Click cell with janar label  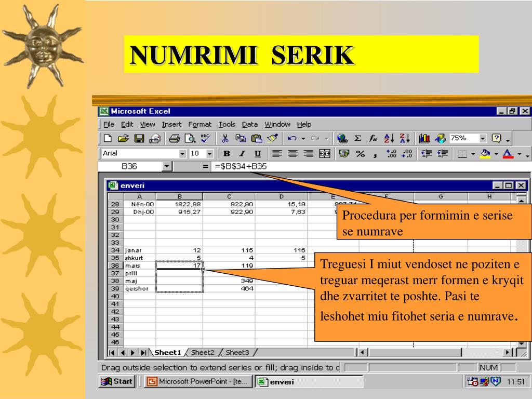[140, 250]
